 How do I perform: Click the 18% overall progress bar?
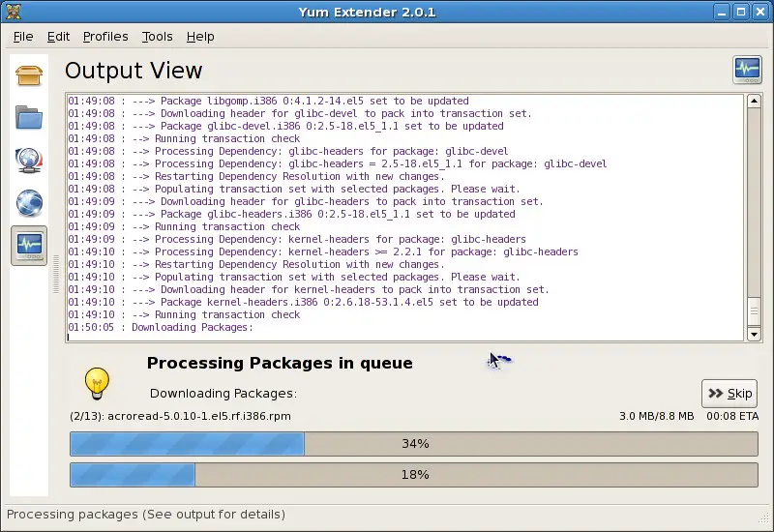point(414,474)
